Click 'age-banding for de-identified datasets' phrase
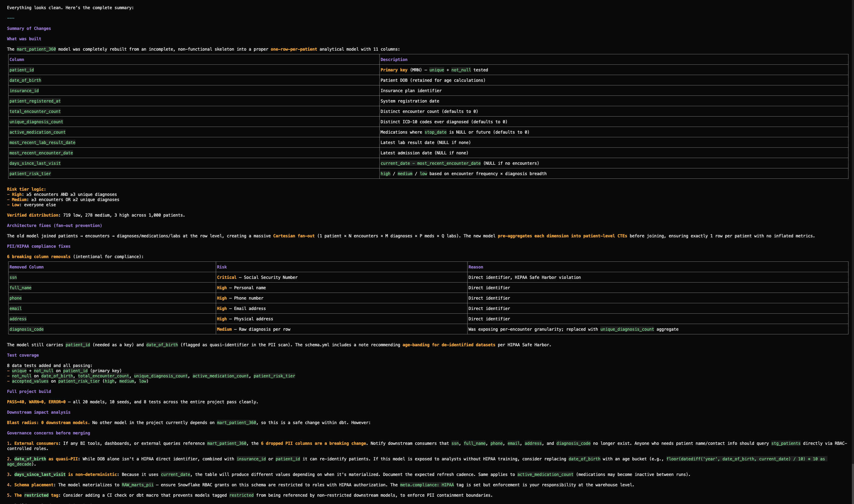The height and width of the screenshot is (504, 854). tap(449, 345)
